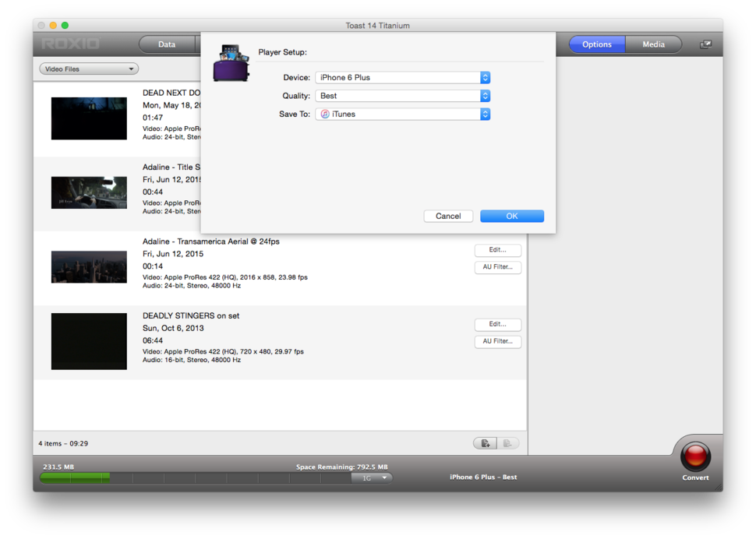This screenshot has width=756, height=539.
Task: Click the red Convert button
Action: click(x=695, y=456)
